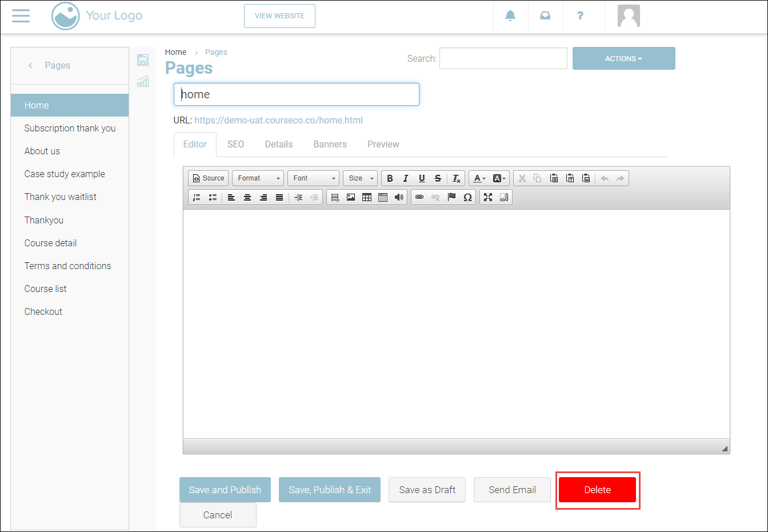Insert a numbered list
Viewport: 768px width, 532px height.
(197, 197)
